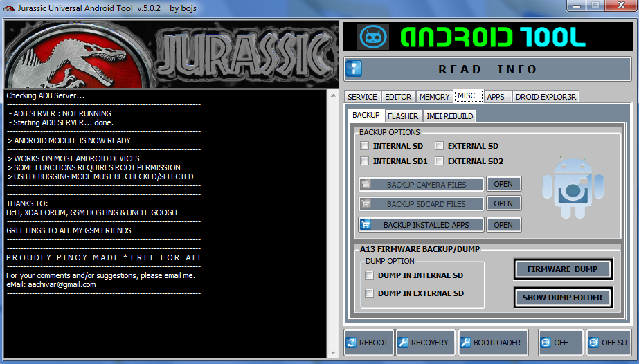This screenshot has width=639, height=364.
Task: Click the email address aachivar@gmail.com text
Action: click(62, 284)
